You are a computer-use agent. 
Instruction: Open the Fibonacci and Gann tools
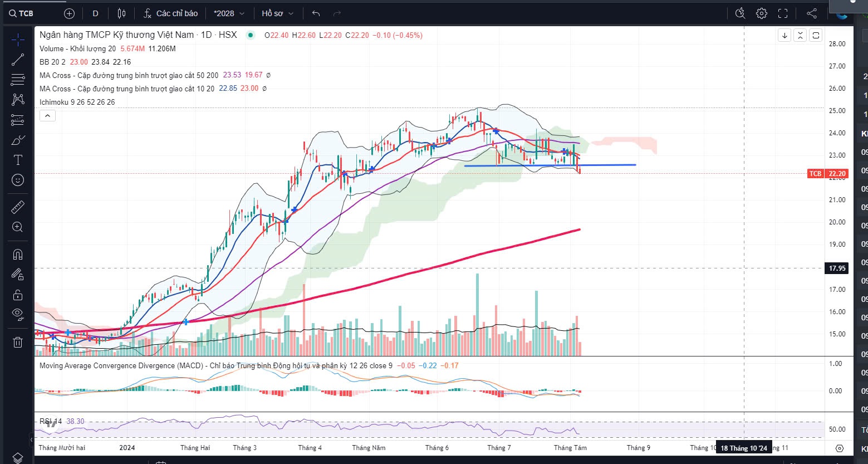coord(18,80)
